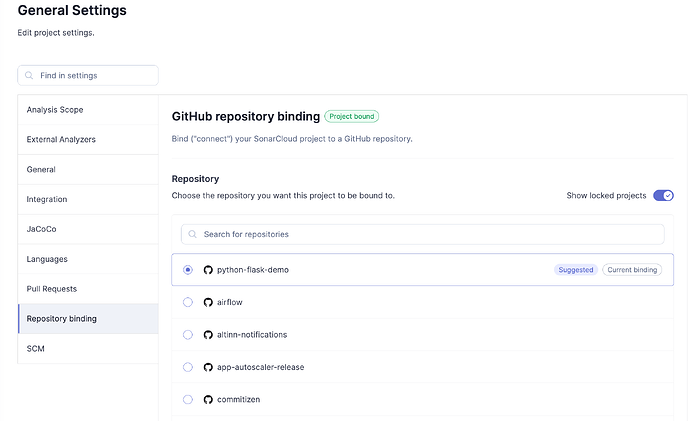This screenshot has width=690, height=421.
Task: Click the GitHub icon next to altinn-notifications
Action: (208, 335)
